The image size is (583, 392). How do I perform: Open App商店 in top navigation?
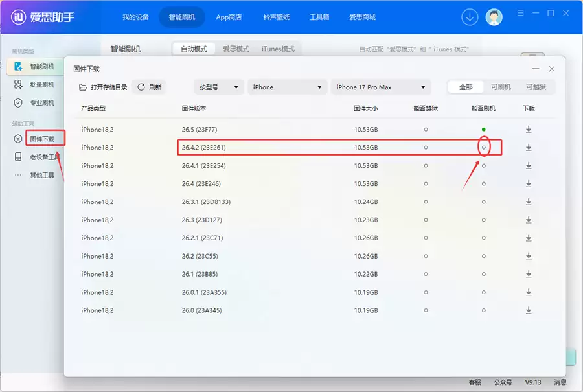coord(229,17)
